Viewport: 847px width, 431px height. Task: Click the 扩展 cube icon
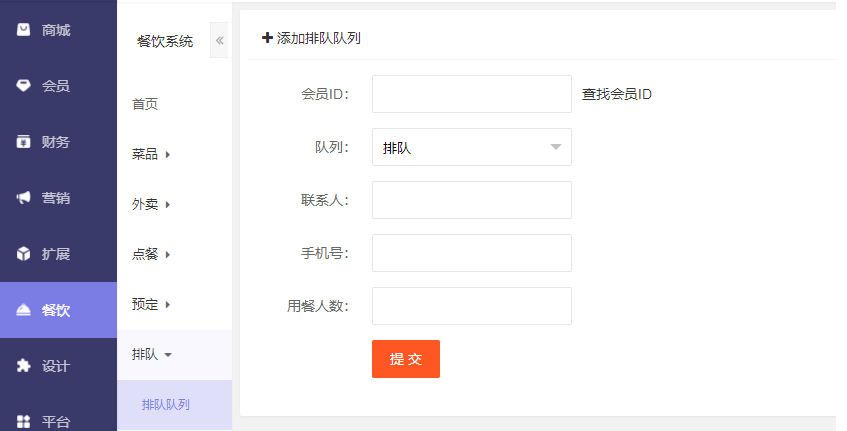[x=24, y=254]
